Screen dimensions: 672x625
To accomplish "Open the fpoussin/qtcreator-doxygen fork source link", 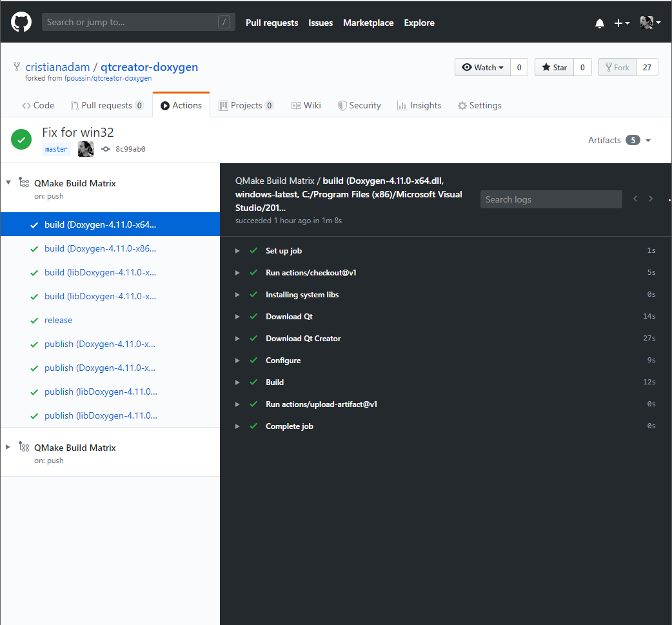I will (x=108, y=78).
